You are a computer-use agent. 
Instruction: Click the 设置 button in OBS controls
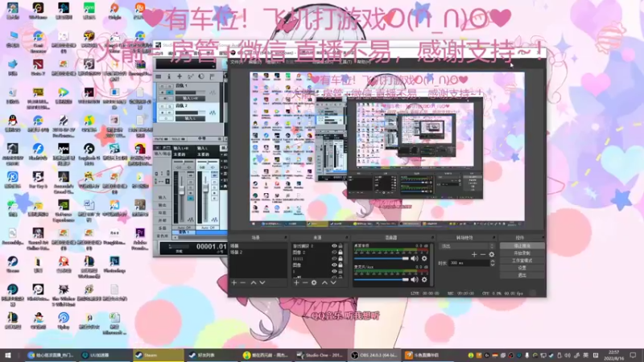point(522,268)
